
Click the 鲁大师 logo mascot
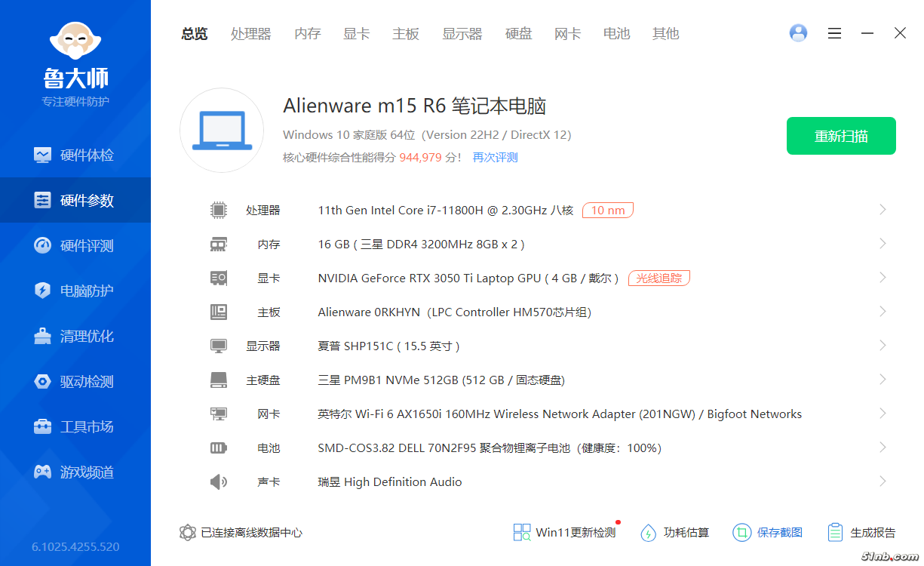coord(75,41)
